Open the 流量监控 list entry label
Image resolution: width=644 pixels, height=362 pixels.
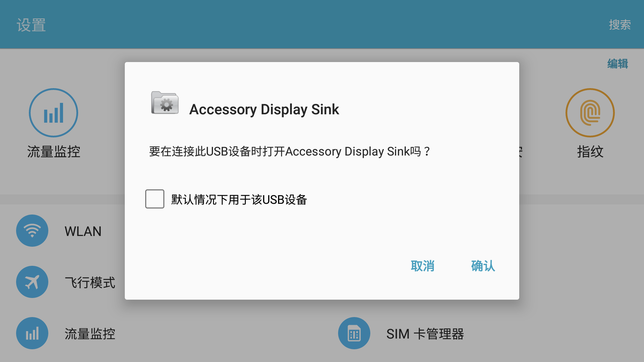(90, 334)
